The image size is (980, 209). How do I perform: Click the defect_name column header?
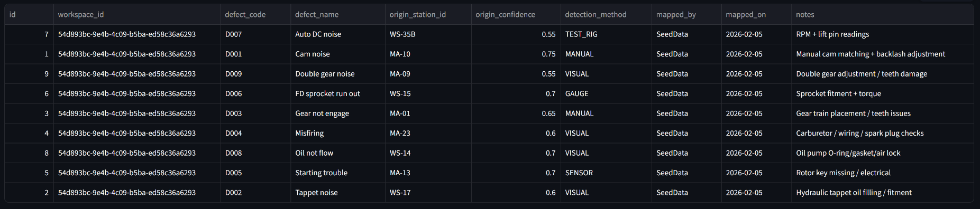pyautogui.click(x=338, y=15)
